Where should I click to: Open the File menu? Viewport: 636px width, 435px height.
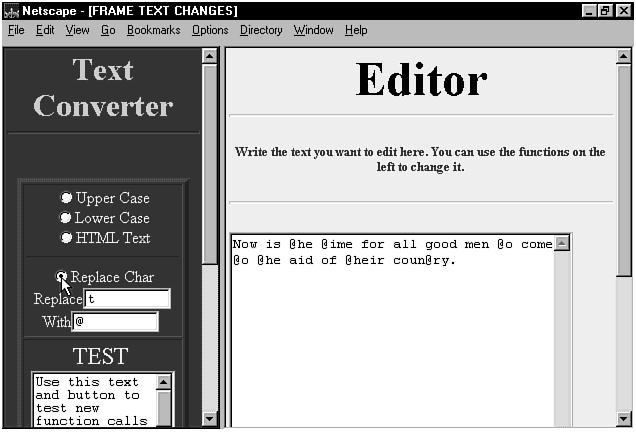tap(16, 30)
